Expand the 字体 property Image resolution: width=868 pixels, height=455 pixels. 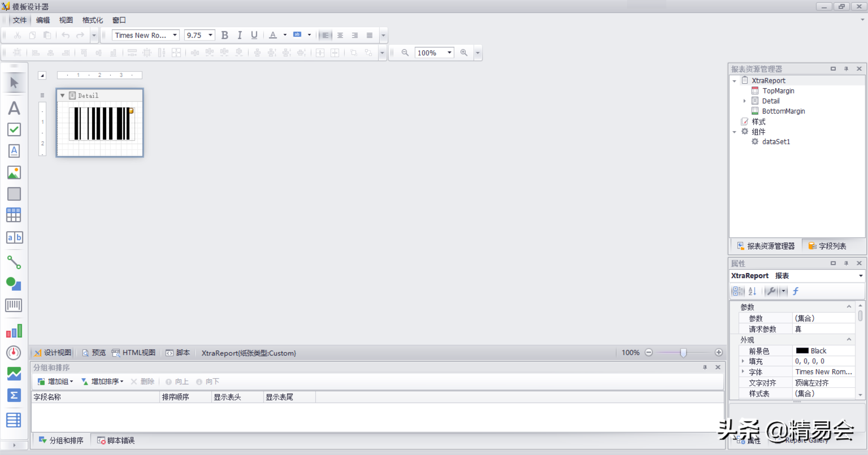743,372
